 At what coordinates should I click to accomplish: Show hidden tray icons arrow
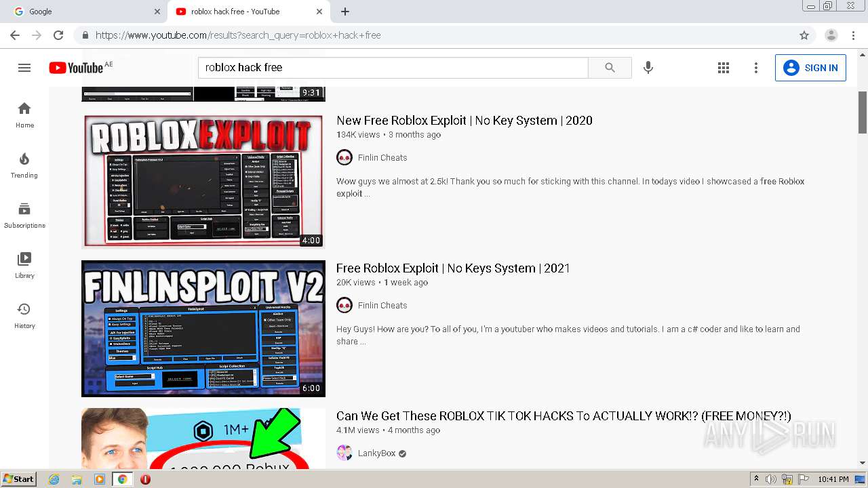(x=757, y=479)
